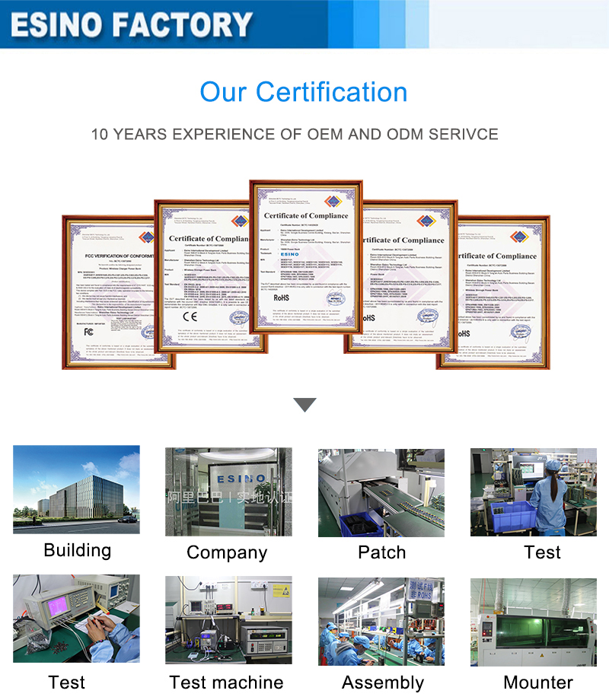
Task: Click the RoHS mark on the center certificate
Action: click(282, 297)
